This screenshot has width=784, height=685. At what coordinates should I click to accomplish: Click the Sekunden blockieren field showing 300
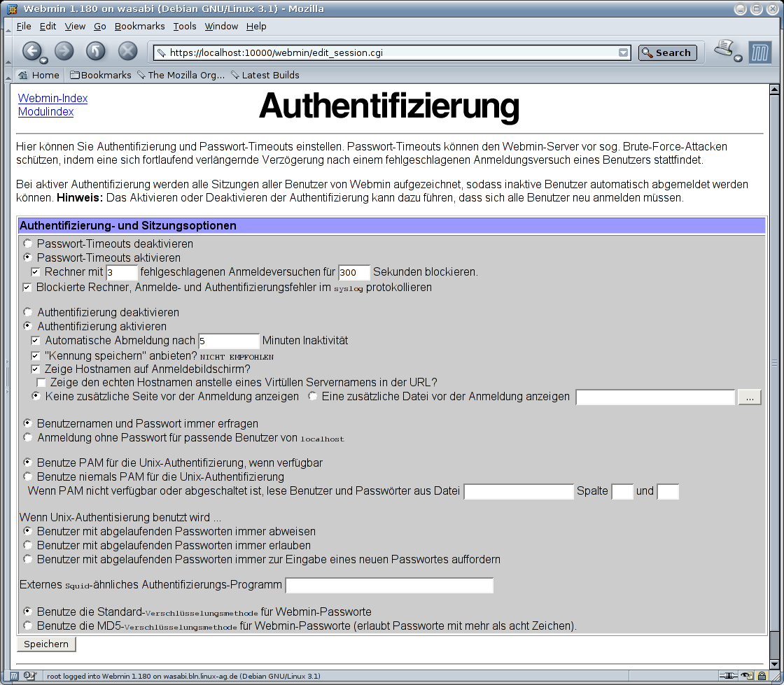coord(354,272)
